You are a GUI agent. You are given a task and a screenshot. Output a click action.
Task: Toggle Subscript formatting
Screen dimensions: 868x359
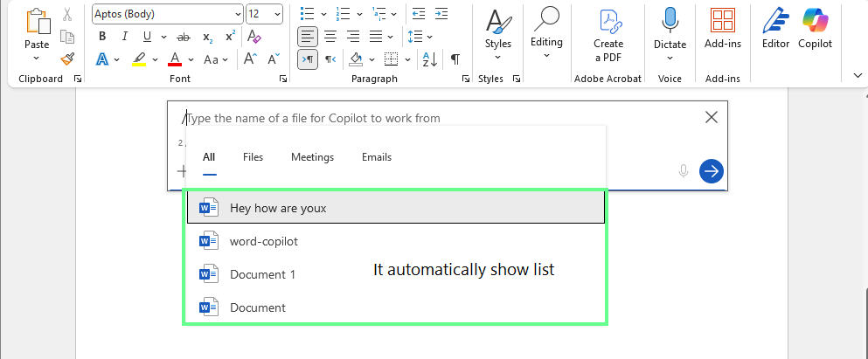point(207,37)
